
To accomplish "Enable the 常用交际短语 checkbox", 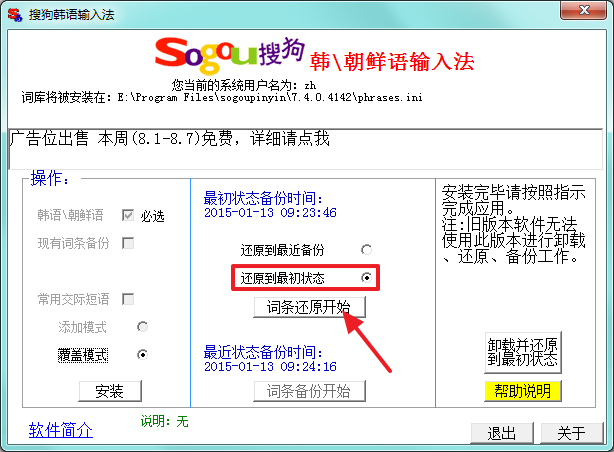I will point(128,299).
